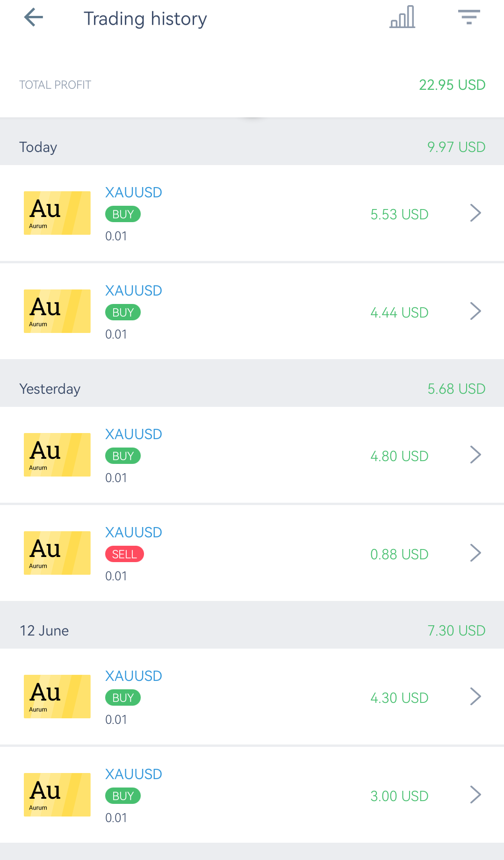Click the BUY badge on 4.80 USD trade
The image size is (504, 860).
123,456
